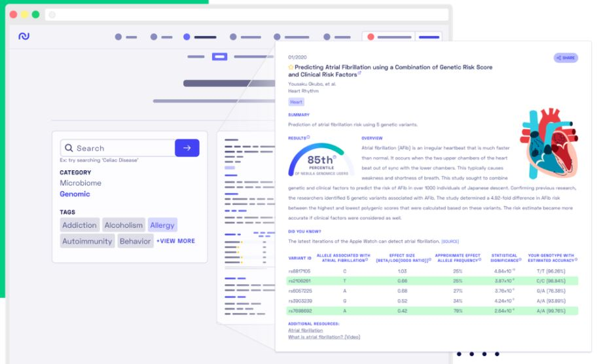599x364 pixels.
Task: Click the Search input field
Action: click(118, 148)
